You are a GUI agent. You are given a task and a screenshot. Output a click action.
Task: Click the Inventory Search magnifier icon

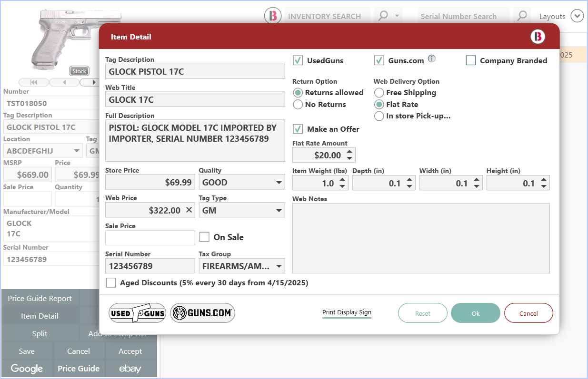(x=383, y=16)
